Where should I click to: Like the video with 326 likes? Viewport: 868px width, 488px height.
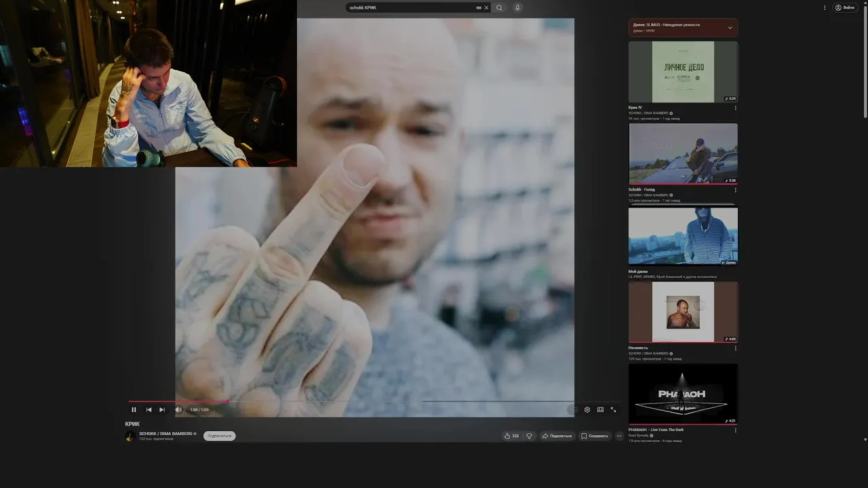coord(511,436)
